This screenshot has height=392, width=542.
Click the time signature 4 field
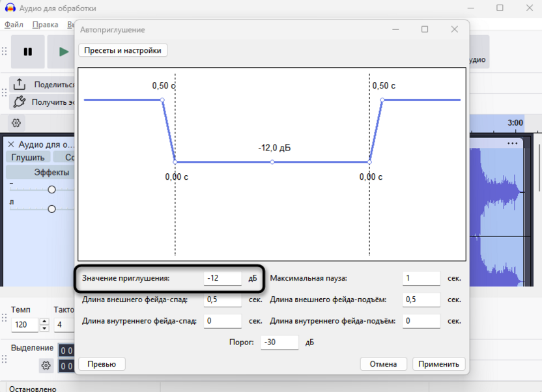click(x=64, y=325)
